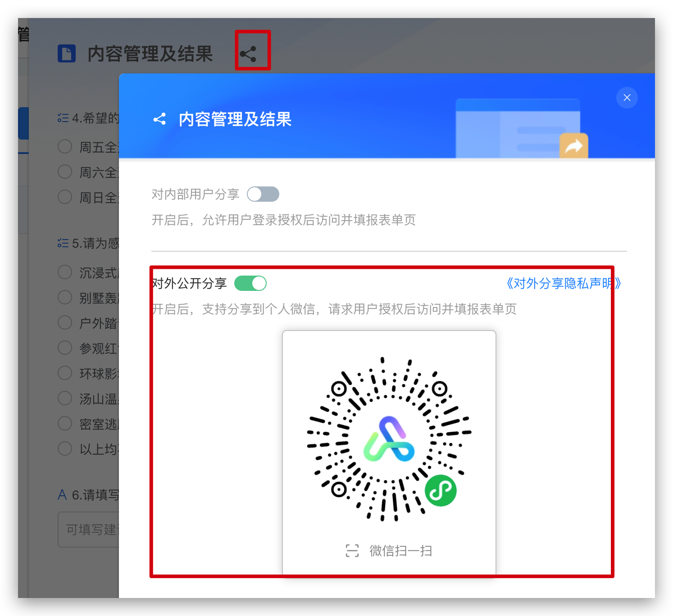Pick the 环球影 radio option behind the dialog
Viewport: 673px width, 616px height.
[65, 373]
